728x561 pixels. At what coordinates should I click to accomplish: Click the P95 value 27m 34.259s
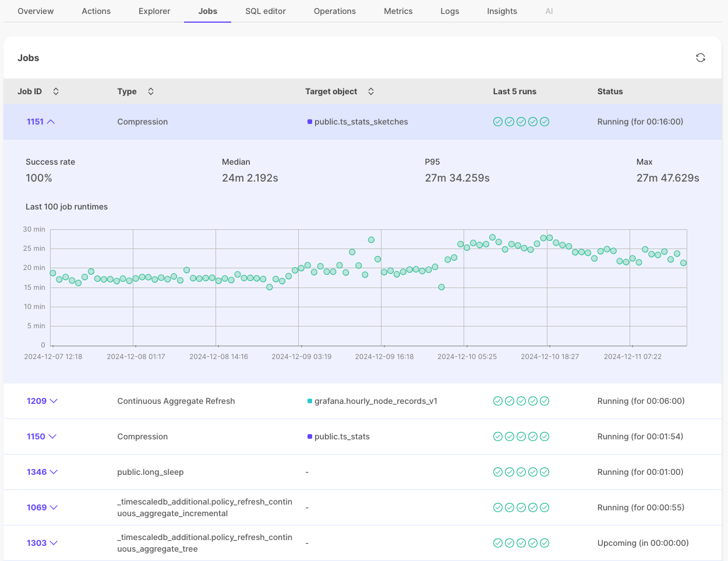click(457, 178)
